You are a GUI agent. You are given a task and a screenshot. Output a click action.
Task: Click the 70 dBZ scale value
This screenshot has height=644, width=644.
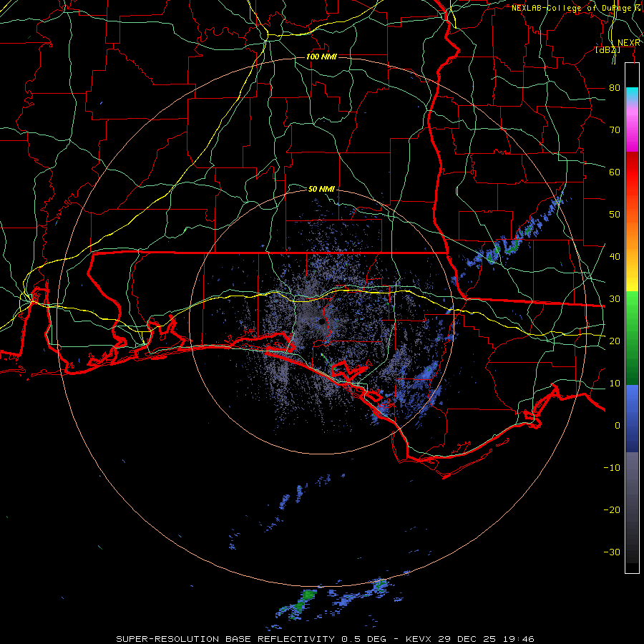click(615, 130)
